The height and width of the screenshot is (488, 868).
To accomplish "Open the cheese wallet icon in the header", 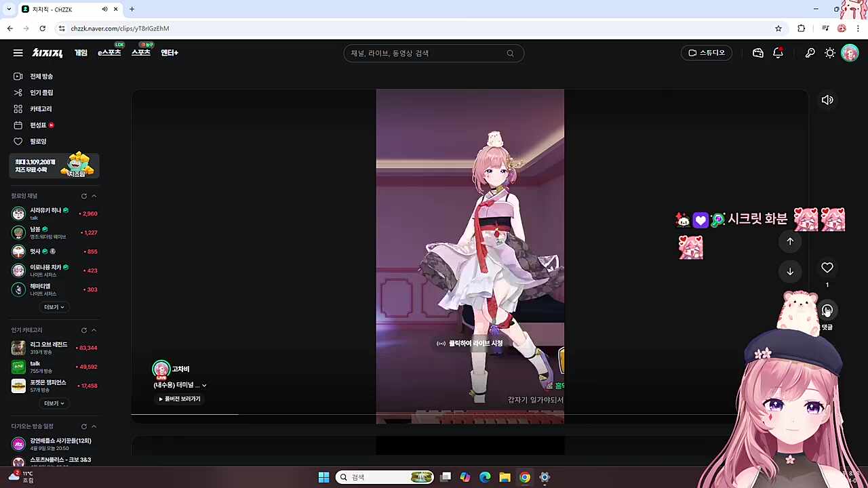I will pos(758,53).
